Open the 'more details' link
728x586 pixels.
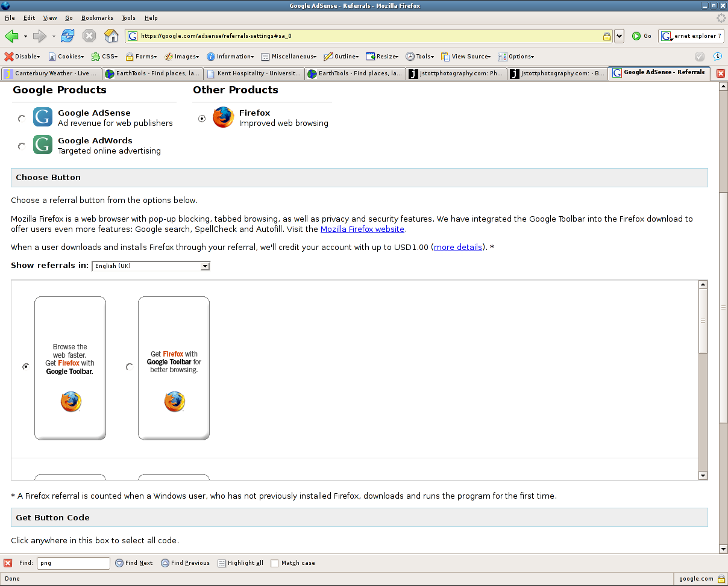click(x=458, y=248)
